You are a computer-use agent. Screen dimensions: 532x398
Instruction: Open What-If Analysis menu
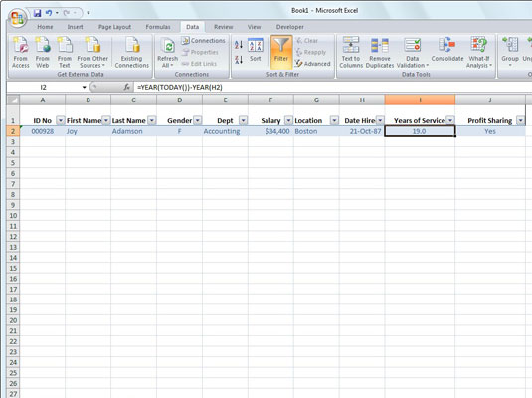478,53
